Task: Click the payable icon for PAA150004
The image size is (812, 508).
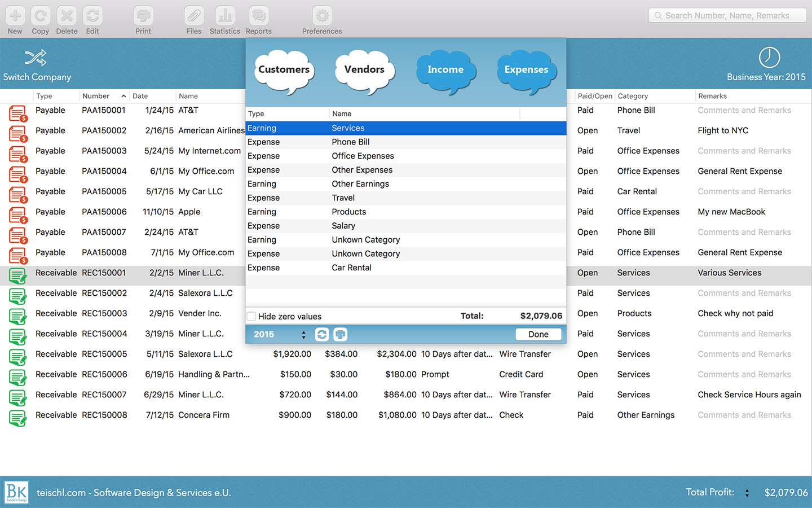Action: [x=18, y=175]
